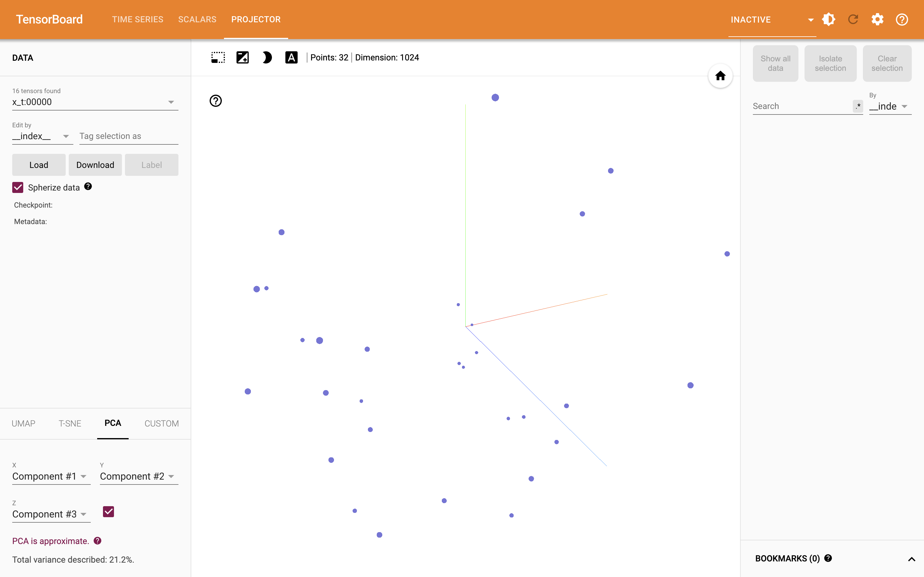Image resolution: width=924 pixels, height=577 pixels.
Task: Uncheck the Spherize data checkbox
Action: click(x=18, y=187)
